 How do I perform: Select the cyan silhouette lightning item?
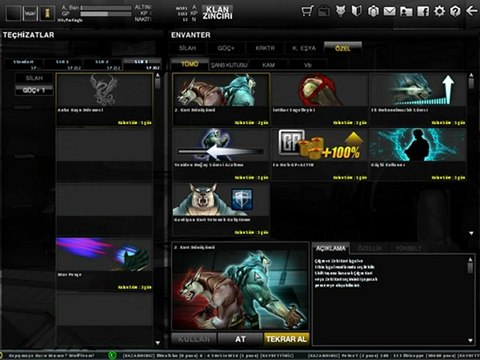click(418, 154)
